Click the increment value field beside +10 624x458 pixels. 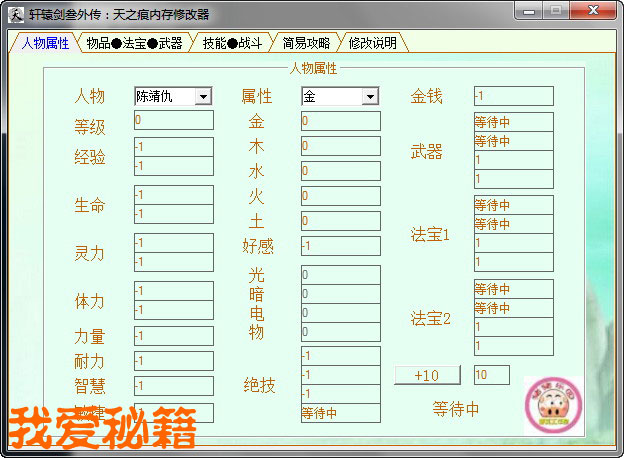tap(491, 375)
